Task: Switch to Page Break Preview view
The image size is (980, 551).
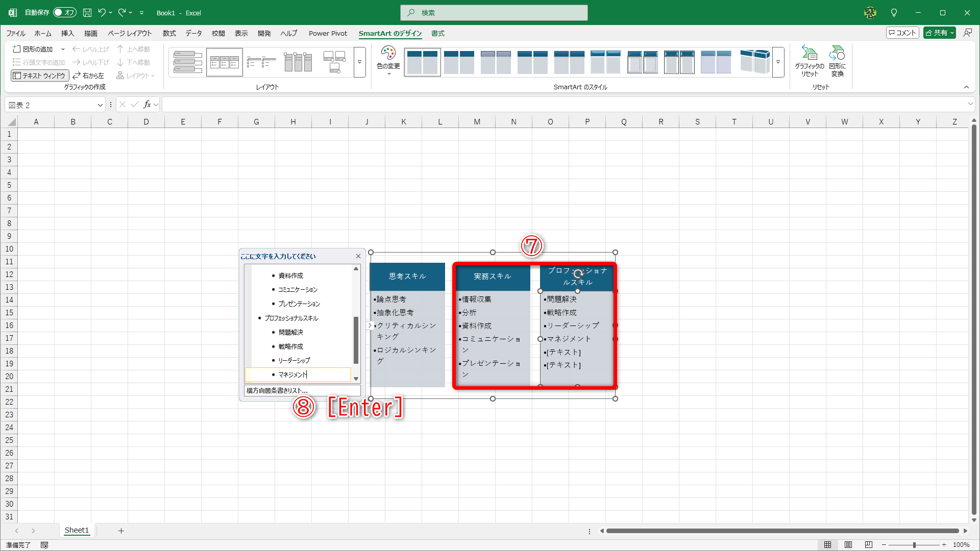Action: tap(869, 545)
